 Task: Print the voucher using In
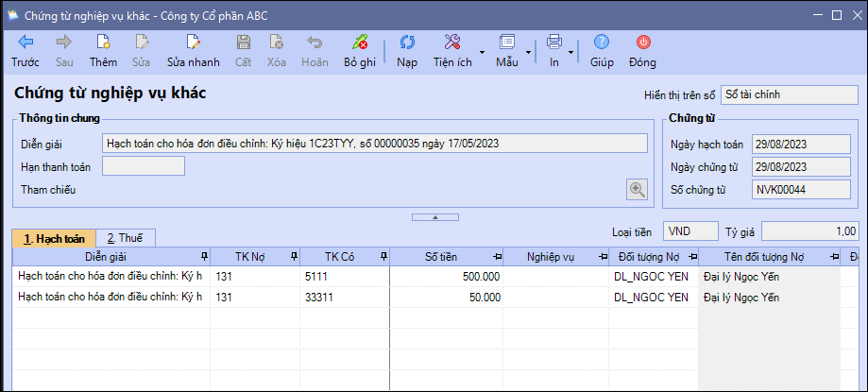click(x=554, y=51)
